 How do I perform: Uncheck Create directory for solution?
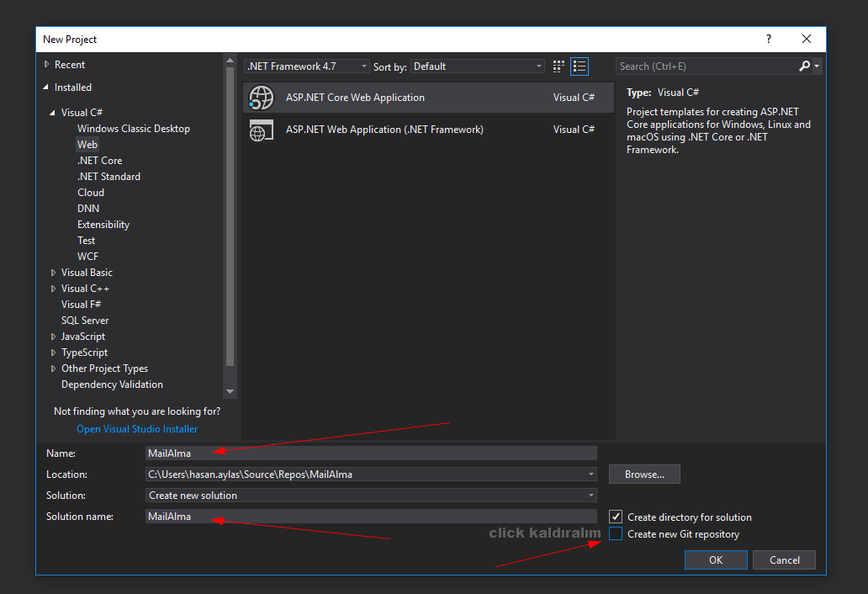point(616,517)
